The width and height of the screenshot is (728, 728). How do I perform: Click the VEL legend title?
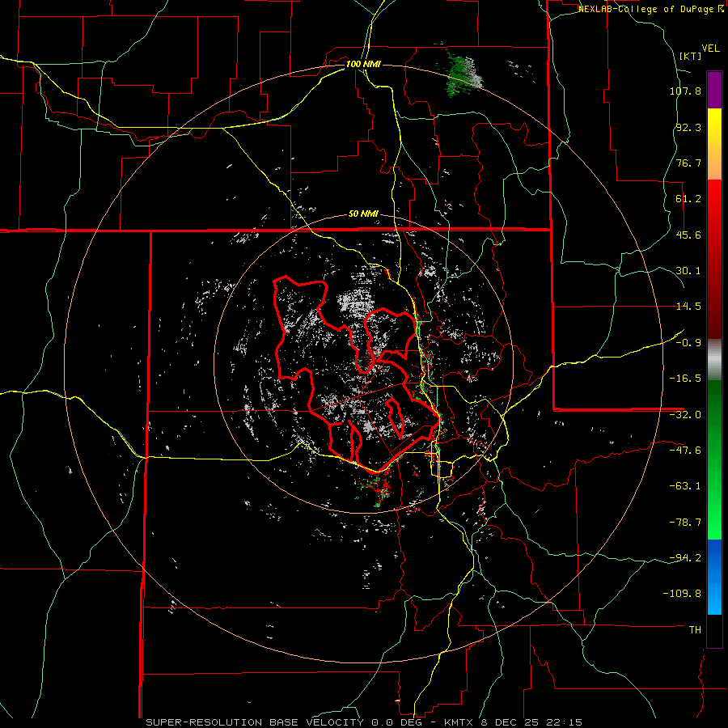pos(710,49)
